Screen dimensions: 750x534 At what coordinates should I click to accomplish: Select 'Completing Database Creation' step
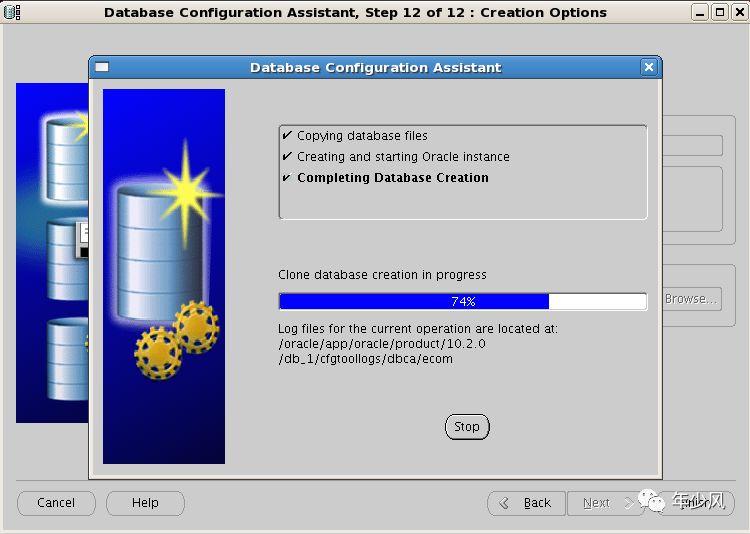pos(393,178)
